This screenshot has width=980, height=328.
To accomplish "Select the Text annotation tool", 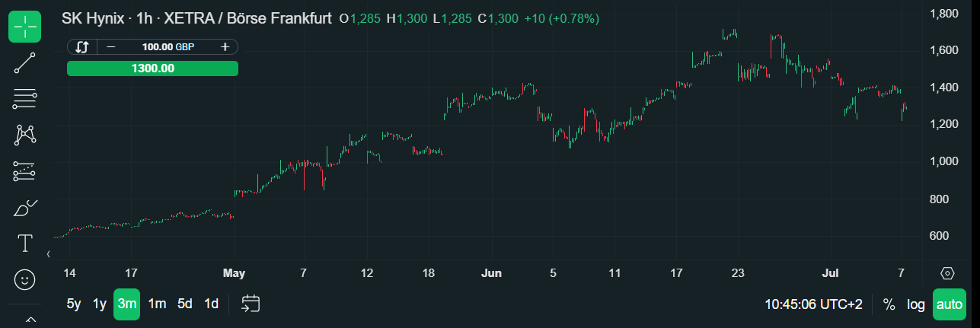I will tap(24, 244).
